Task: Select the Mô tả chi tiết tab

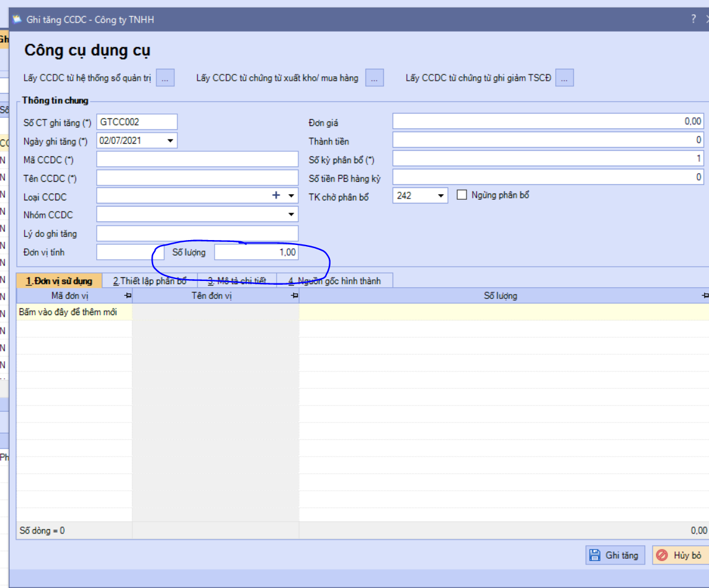Action: coord(237,281)
